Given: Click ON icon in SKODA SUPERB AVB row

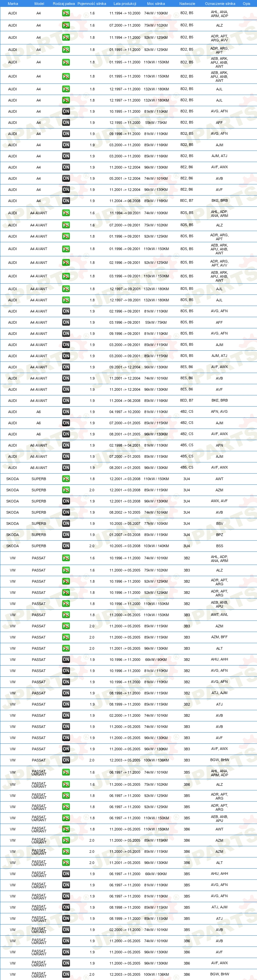Looking at the screenshot, I should 66,512.
